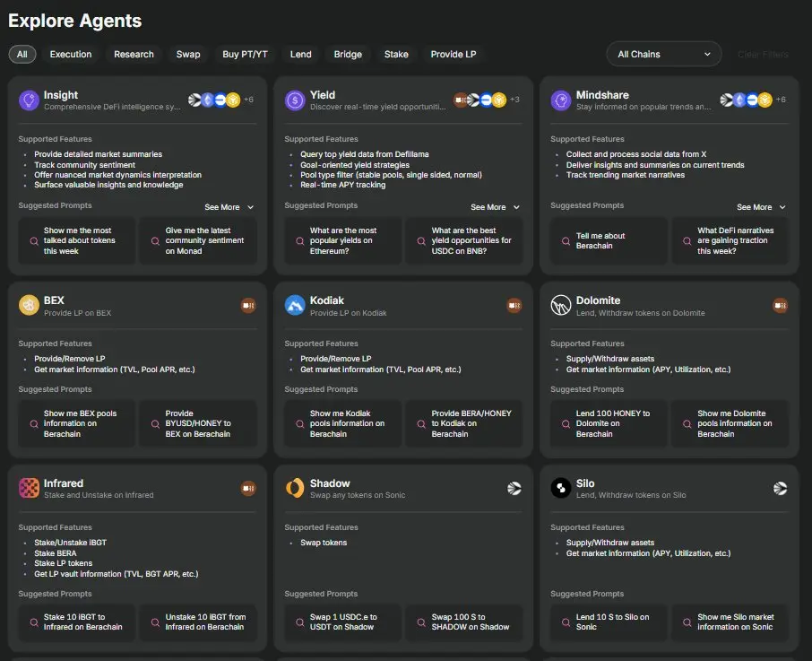Click Berachain chain badge on BEX card
812x661 pixels.
tap(248, 306)
